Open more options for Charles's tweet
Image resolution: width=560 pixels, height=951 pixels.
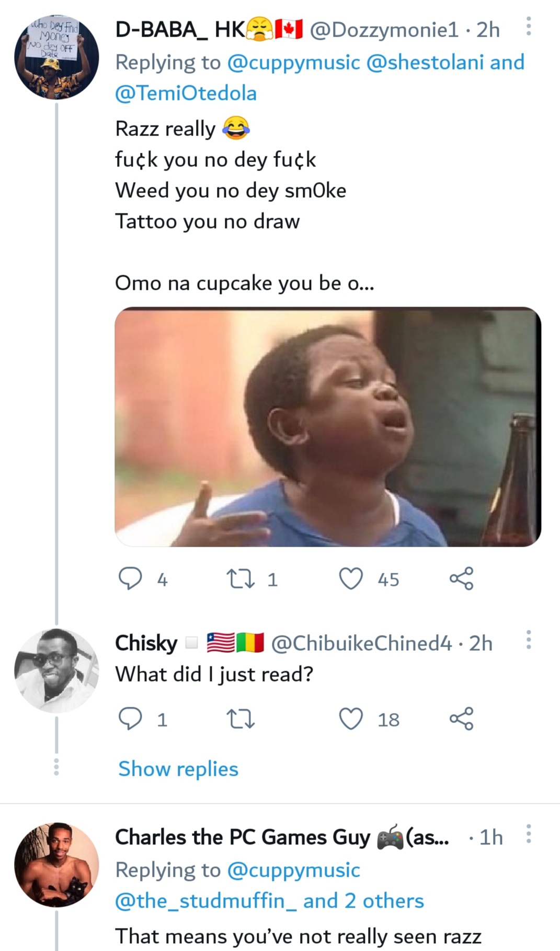[529, 834]
